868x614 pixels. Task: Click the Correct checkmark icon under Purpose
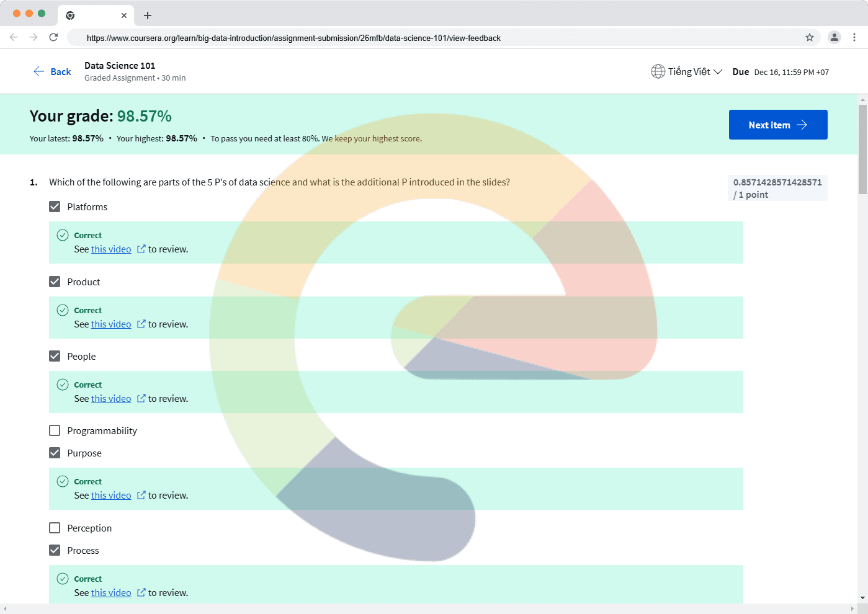coord(63,481)
